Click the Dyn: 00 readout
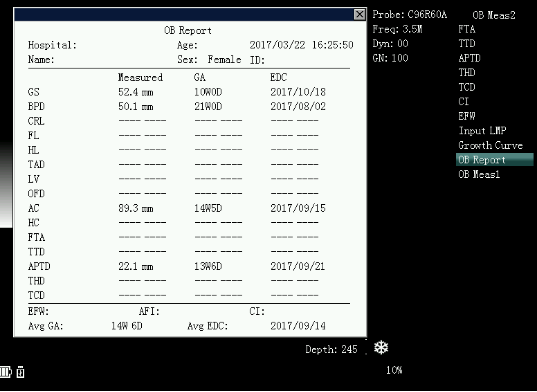The image size is (537, 392). (x=390, y=44)
